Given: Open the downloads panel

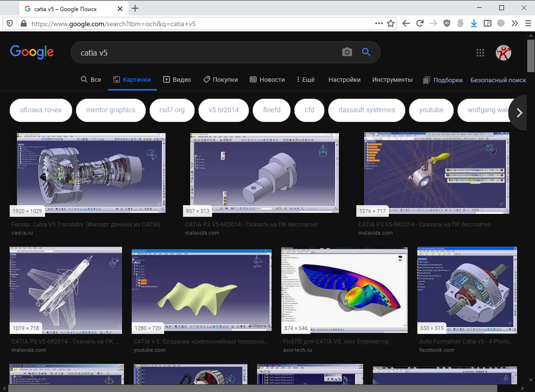Looking at the screenshot, I should pyautogui.click(x=474, y=24).
